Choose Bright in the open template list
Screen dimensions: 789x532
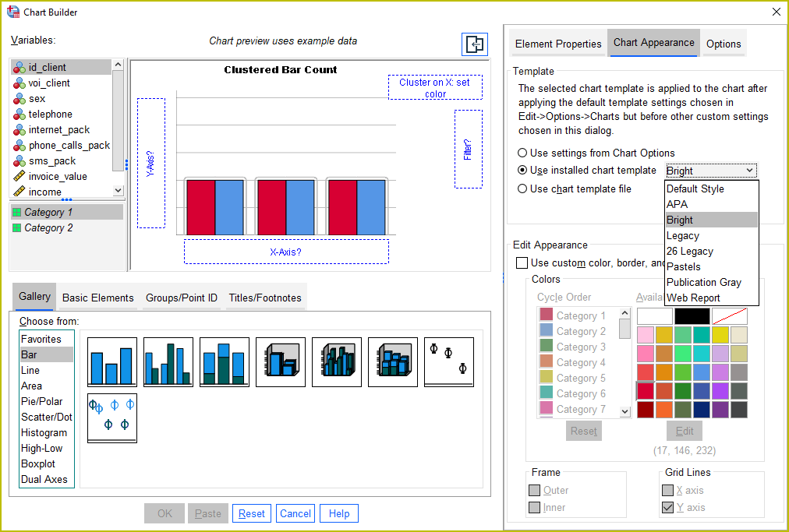click(x=711, y=220)
